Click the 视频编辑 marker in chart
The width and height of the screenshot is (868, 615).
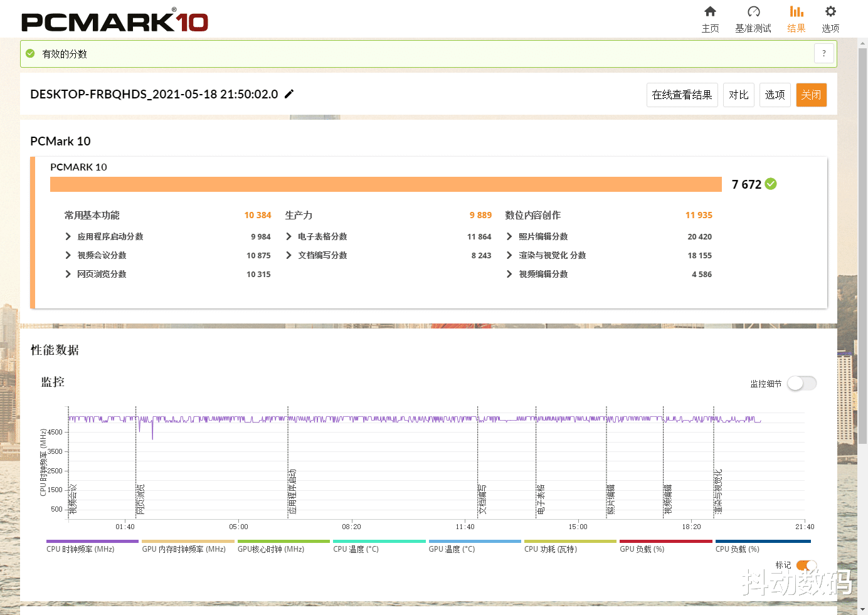(x=668, y=499)
